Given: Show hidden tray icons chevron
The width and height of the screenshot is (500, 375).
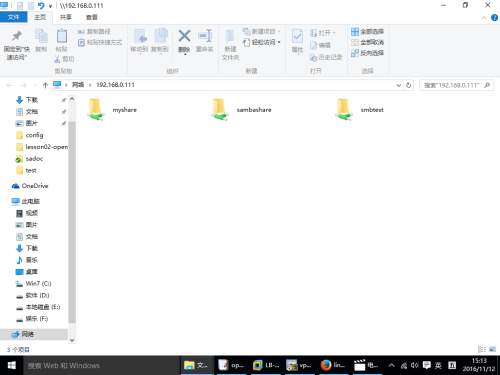Looking at the screenshot, I should (392, 366).
